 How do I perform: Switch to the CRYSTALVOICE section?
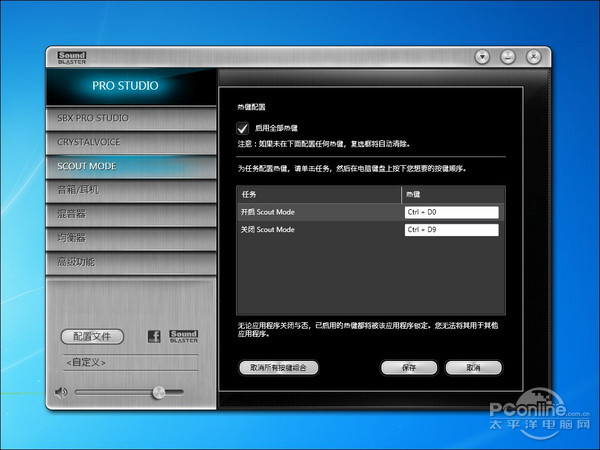click(131, 142)
